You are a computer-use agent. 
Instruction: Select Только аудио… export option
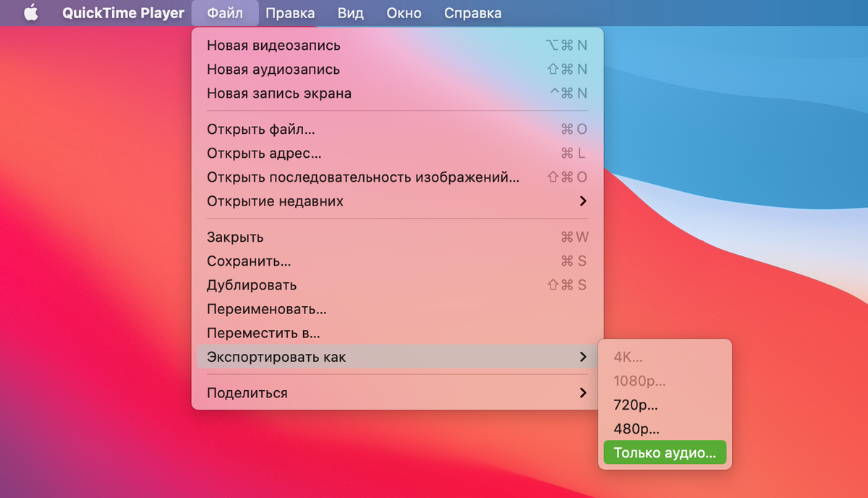click(x=665, y=453)
